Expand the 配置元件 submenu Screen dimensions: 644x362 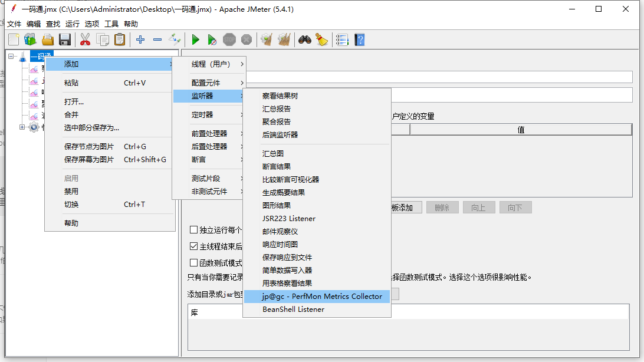pos(209,83)
